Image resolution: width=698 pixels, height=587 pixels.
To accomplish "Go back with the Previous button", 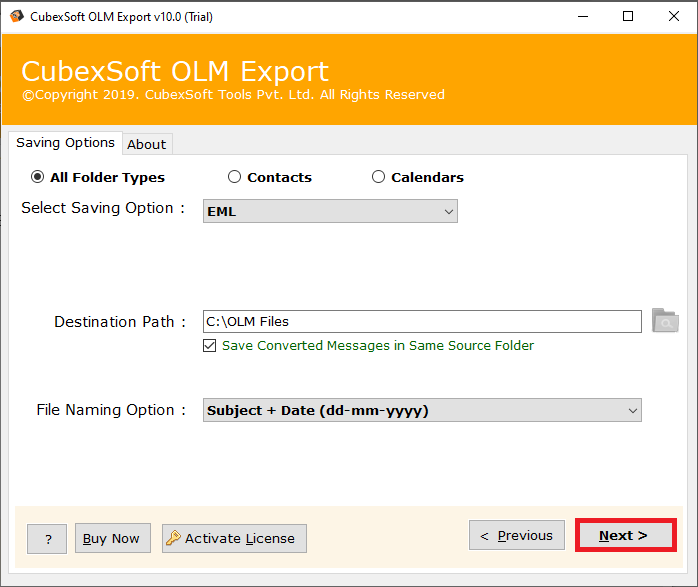I will click(516, 535).
